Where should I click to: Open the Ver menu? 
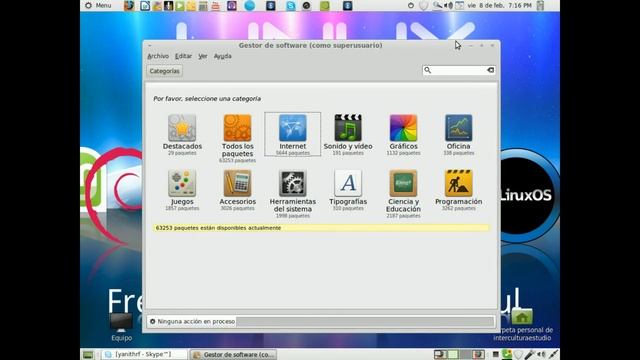click(203, 56)
